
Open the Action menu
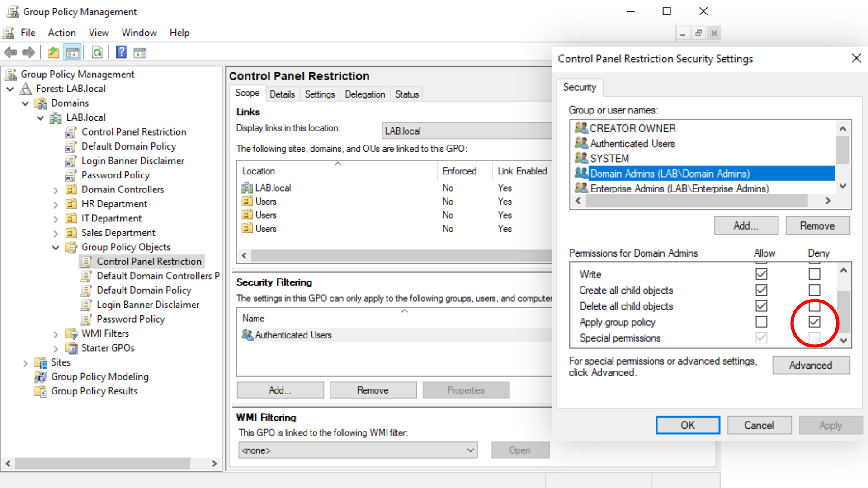click(x=61, y=33)
